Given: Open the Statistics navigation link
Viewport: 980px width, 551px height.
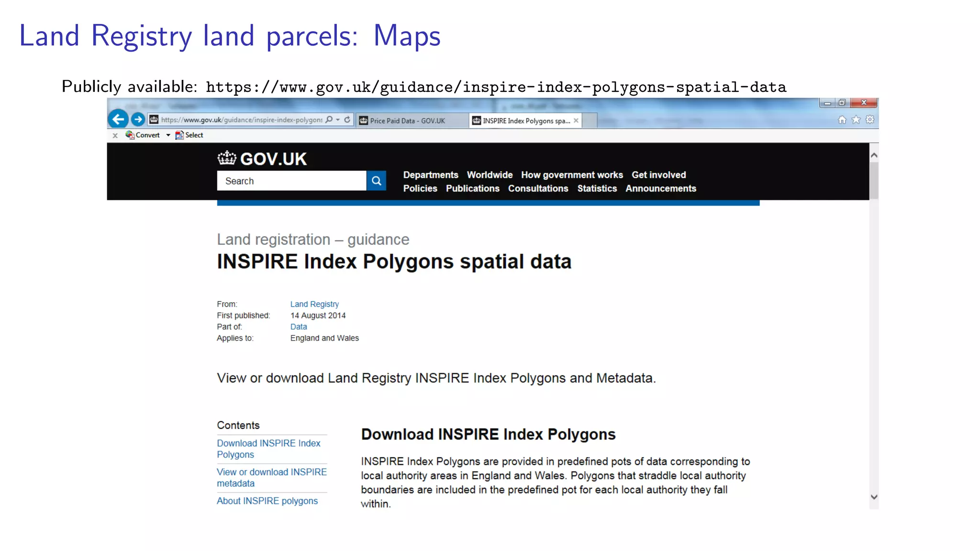Looking at the screenshot, I should click(x=597, y=188).
